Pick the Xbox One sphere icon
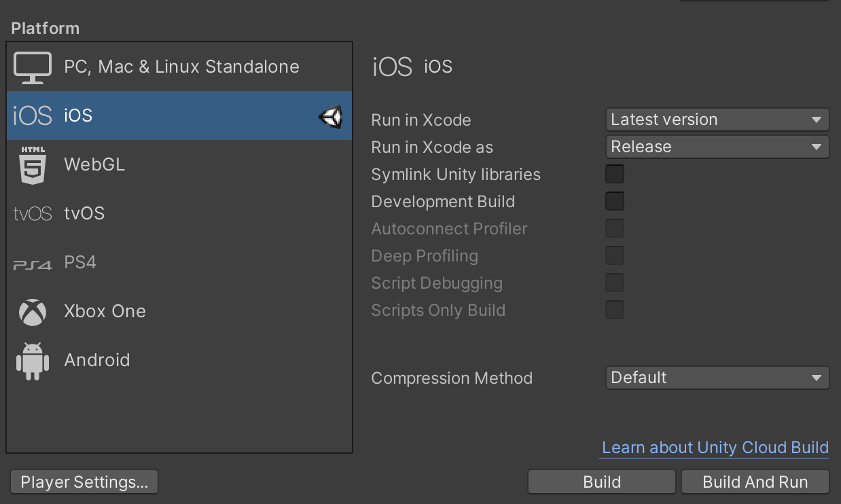This screenshot has height=504, width=841. click(x=33, y=312)
